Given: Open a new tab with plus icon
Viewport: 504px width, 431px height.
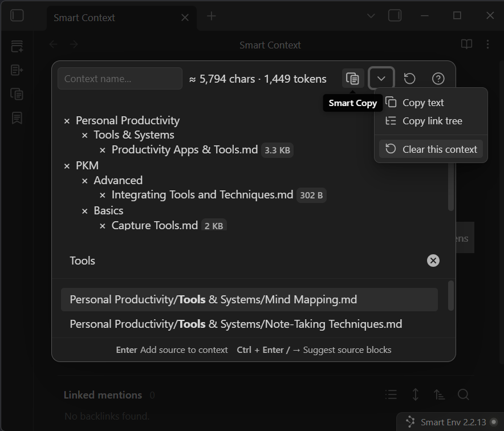Looking at the screenshot, I should pyautogui.click(x=211, y=16).
